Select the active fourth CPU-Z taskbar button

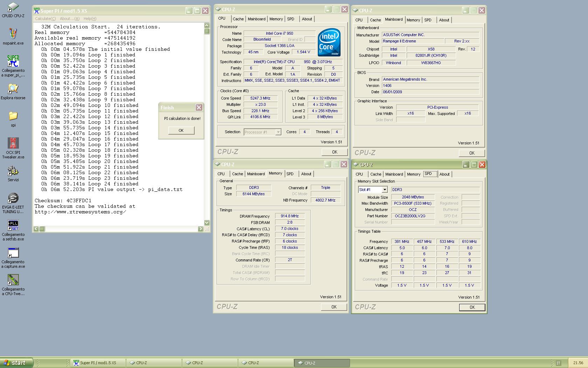pyautogui.click(x=322, y=363)
